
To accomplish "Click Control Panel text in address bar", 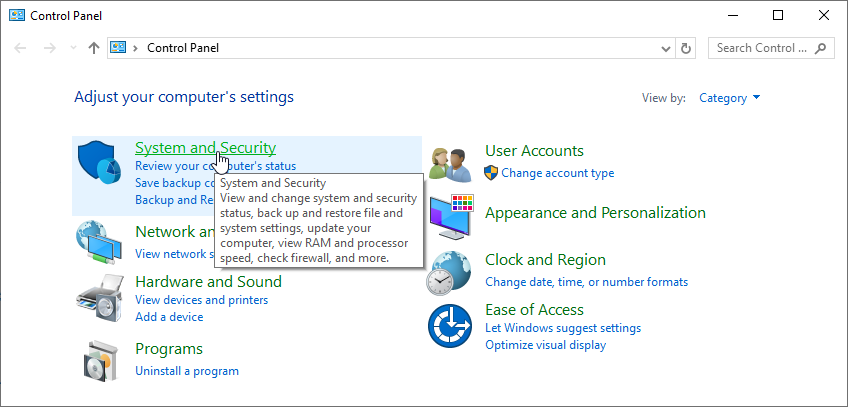I will coord(183,48).
